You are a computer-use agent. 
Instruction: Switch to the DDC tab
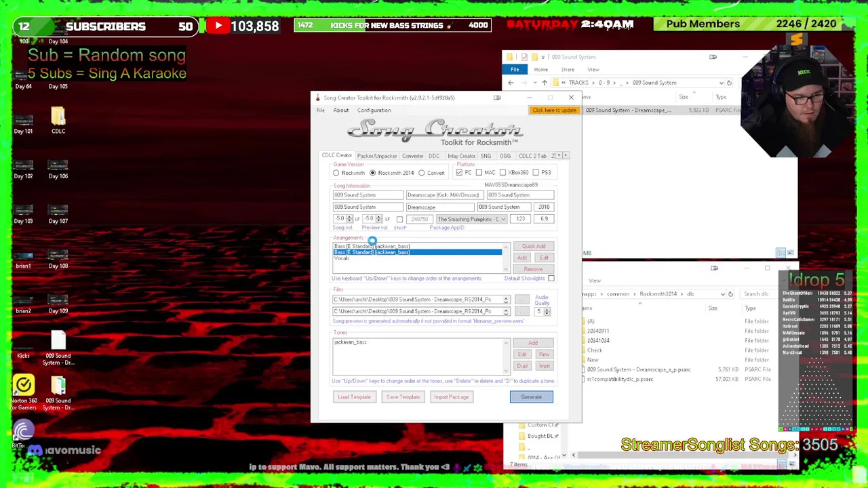pos(434,156)
